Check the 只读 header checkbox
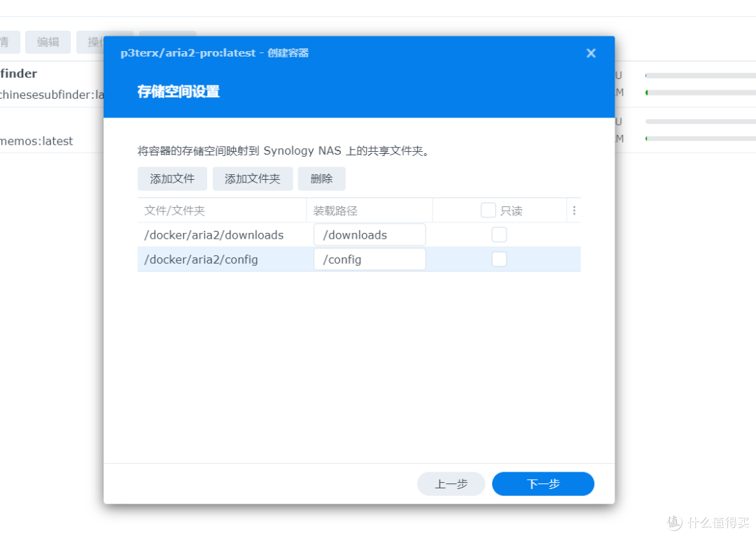Screen dimensions: 756x538 click(x=488, y=210)
